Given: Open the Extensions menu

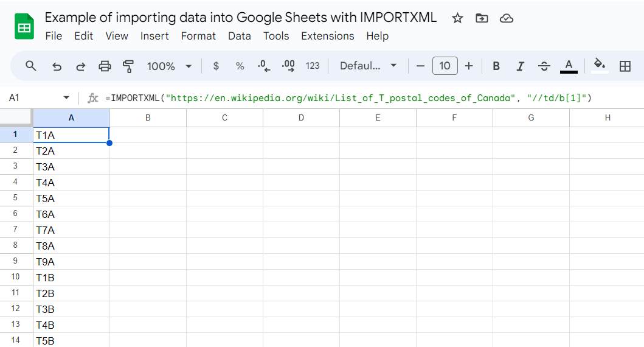Looking at the screenshot, I should point(328,36).
